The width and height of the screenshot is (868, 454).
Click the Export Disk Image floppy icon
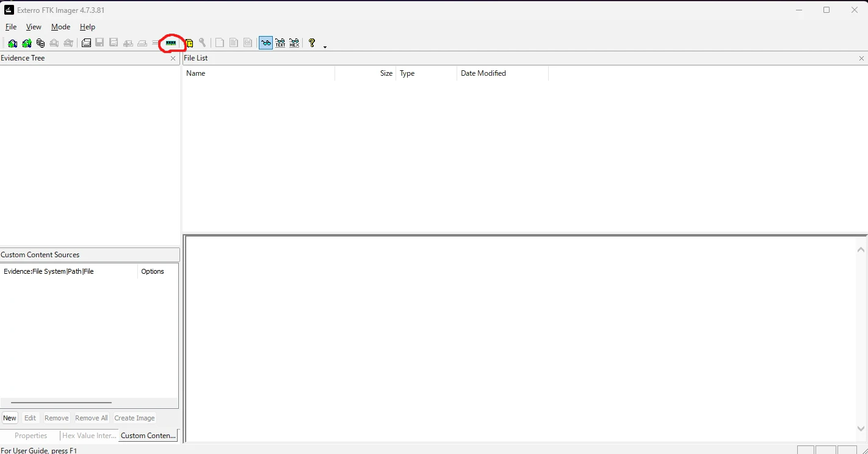point(99,43)
